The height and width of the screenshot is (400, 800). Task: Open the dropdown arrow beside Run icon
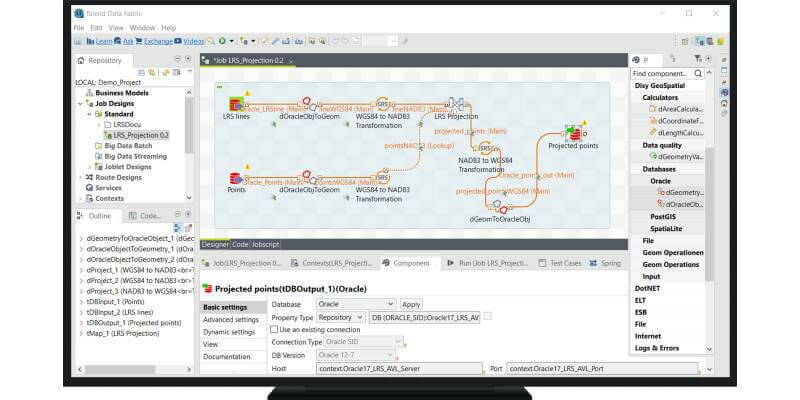[231, 41]
